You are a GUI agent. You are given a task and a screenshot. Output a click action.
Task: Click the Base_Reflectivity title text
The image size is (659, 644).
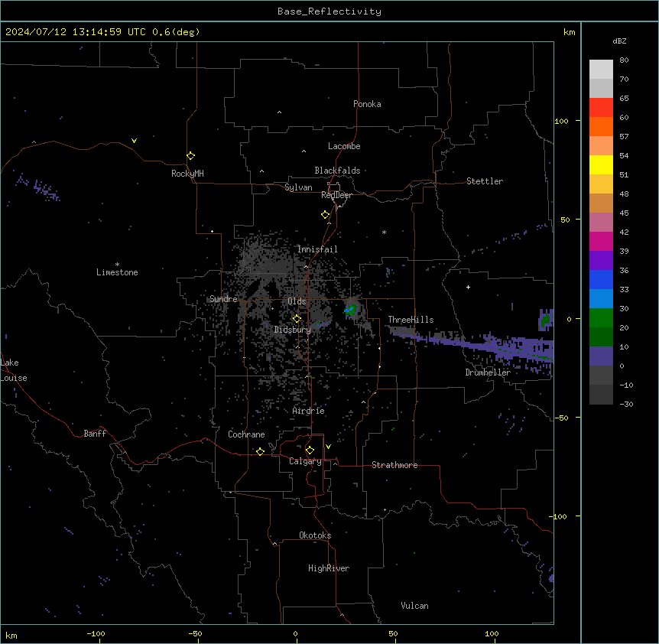click(329, 11)
